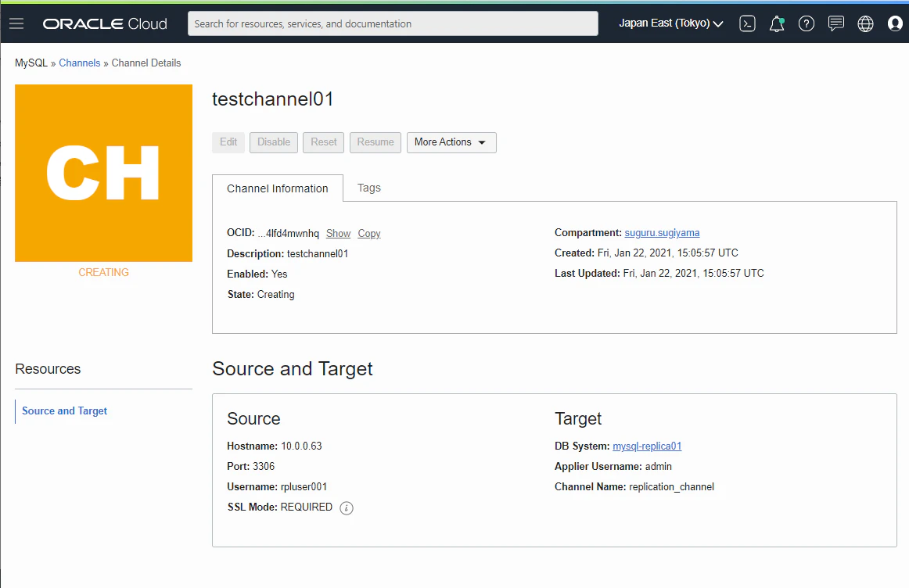This screenshot has width=909, height=588.
Task: Click the Resources heading
Action: click(49, 369)
